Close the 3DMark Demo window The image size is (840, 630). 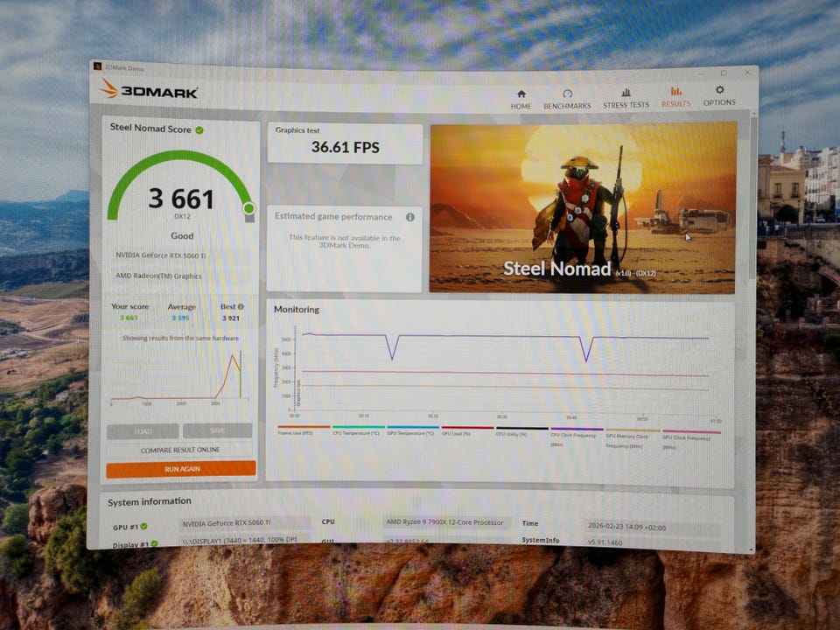746,73
